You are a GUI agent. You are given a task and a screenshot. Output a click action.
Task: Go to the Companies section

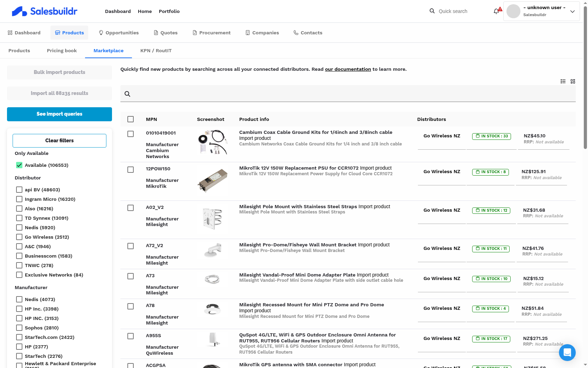tap(262, 33)
